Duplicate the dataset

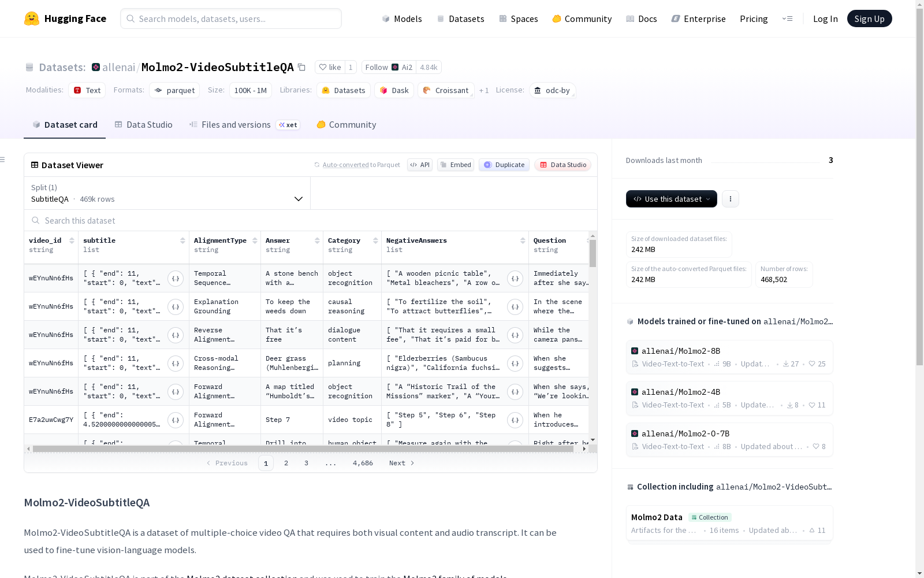tap(504, 165)
